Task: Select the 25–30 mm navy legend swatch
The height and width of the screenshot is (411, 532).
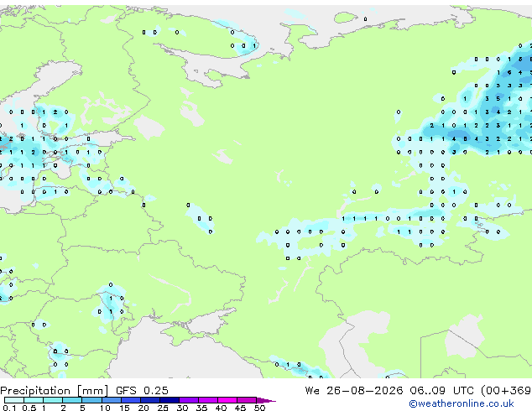Action: click(170, 400)
